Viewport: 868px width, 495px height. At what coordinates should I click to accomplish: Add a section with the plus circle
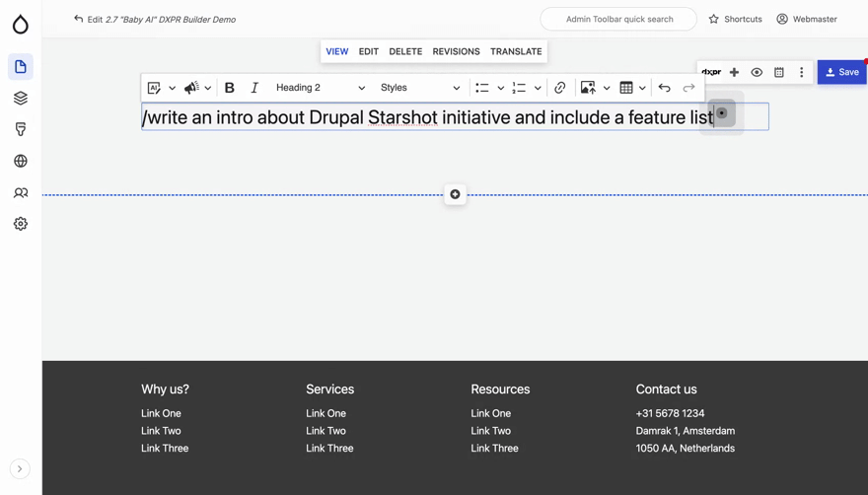[455, 194]
